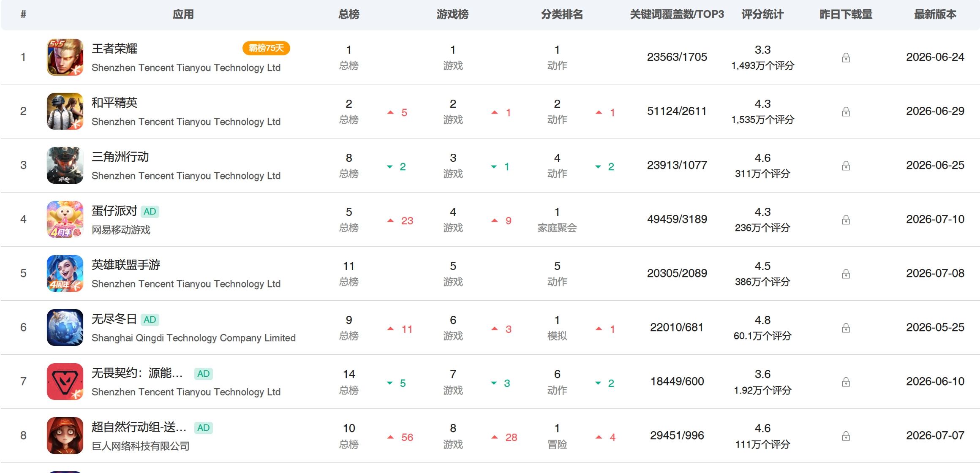Click the 应用 column header

pos(183,14)
